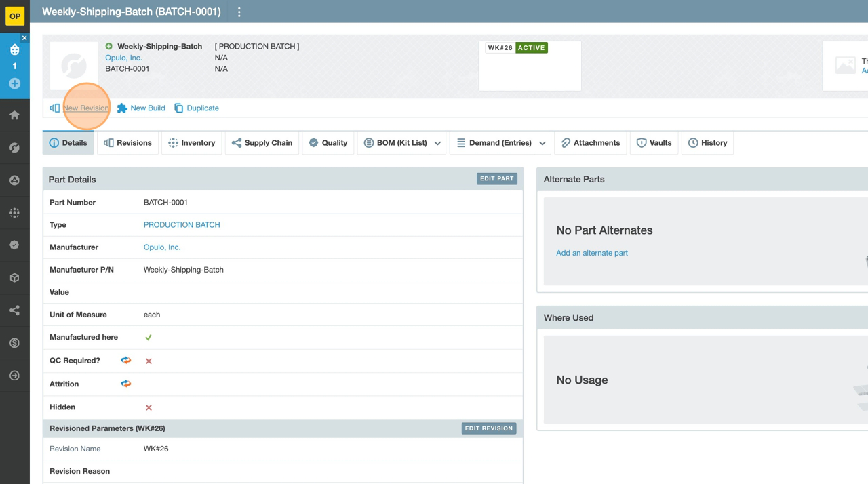The width and height of the screenshot is (868, 484).
Task: Click the part image placeholder thumbnail
Action: click(x=73, y=66)
